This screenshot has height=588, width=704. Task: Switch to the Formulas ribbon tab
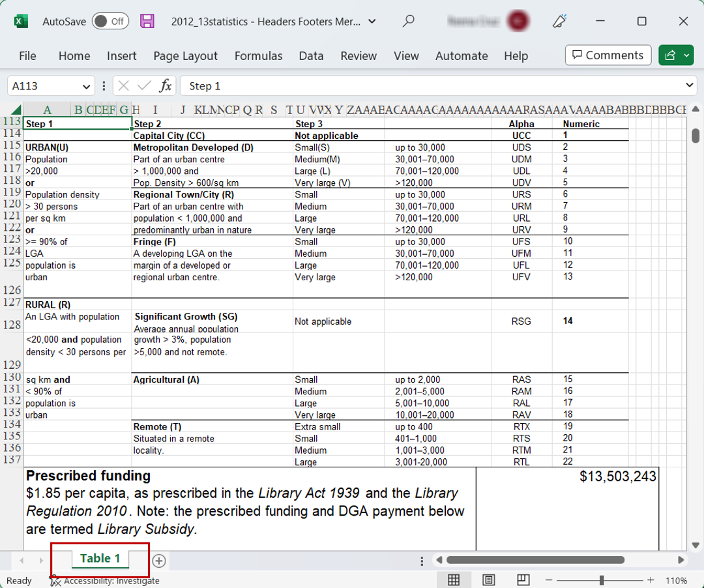click(x=258, y=56)
